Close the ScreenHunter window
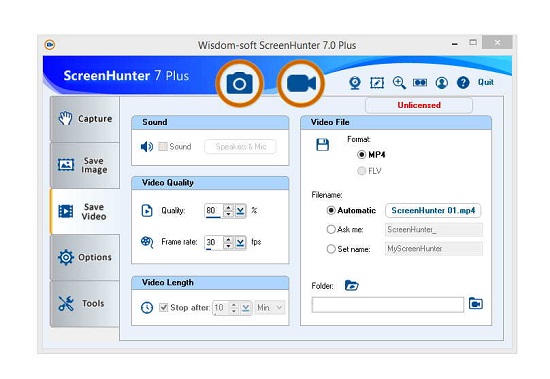Image resolution: width=550 pixels, height=379 pixels. pos(497,43)
